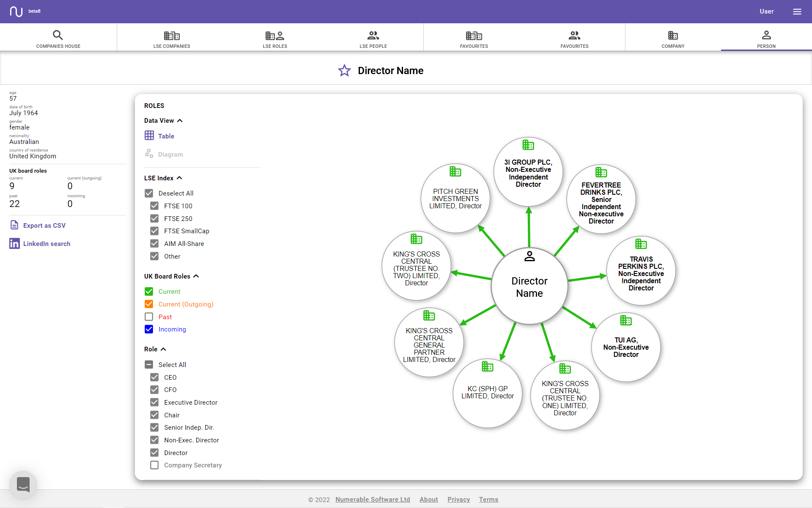Screen dimensions: 812x508
Task: Toggle the green Current roles checkbox
Action: (149, 291)
